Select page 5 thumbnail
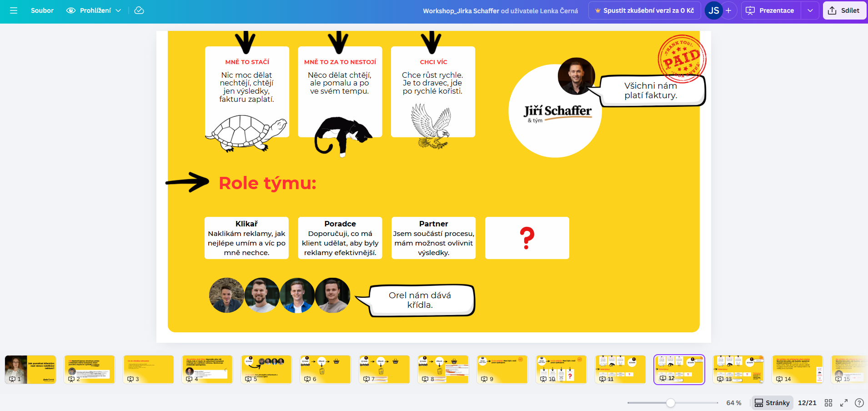The width and height of the screenshot is (868, 411). pyautogui.click(x=266, y=369)
